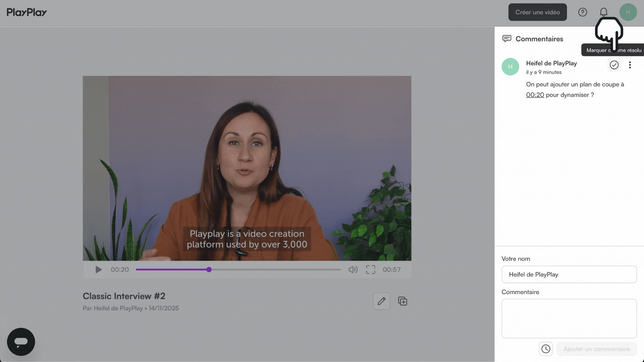
Task: Open the chat support bubble widget
Action: (21, 342)
